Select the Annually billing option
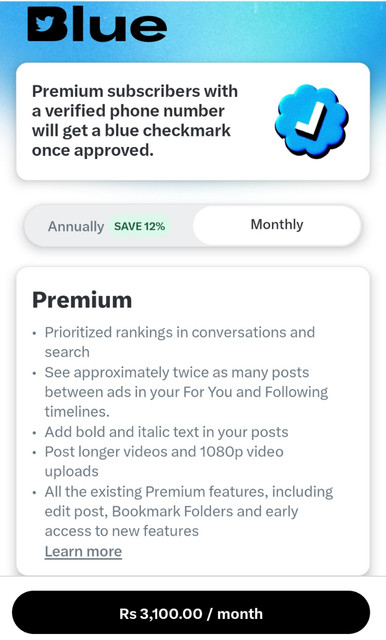 76,226
